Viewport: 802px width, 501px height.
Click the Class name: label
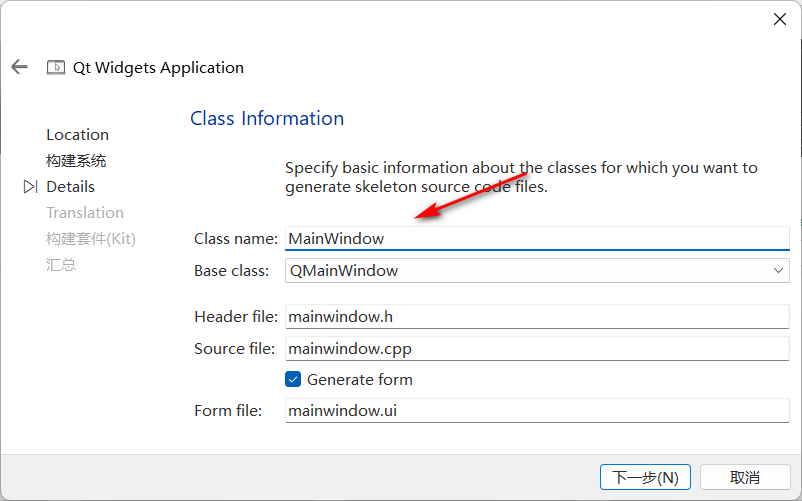(236, 239)
